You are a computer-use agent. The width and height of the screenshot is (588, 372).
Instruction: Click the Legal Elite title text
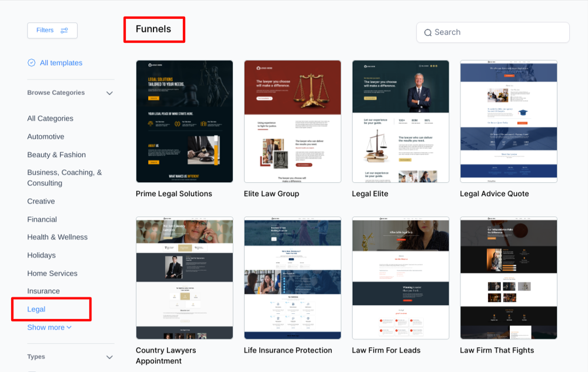pyautogui.click(x=370, y=194)
